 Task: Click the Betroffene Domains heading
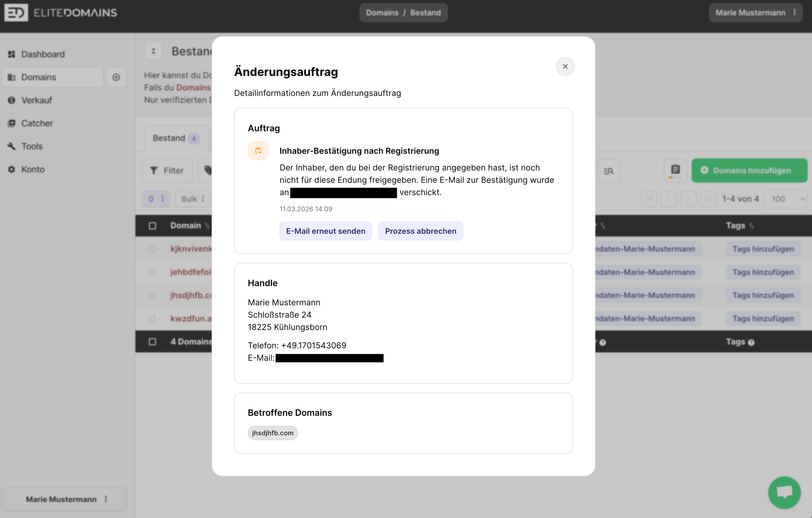pos(290,412)
